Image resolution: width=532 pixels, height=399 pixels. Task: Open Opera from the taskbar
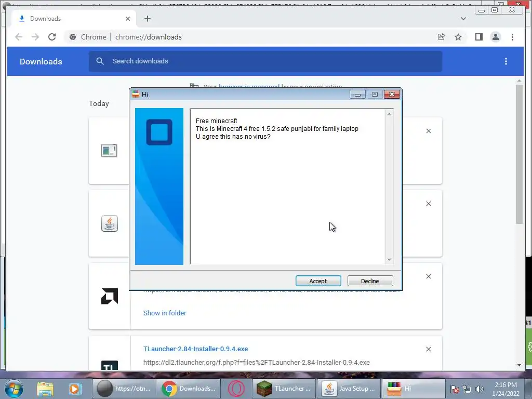(236, 389)
